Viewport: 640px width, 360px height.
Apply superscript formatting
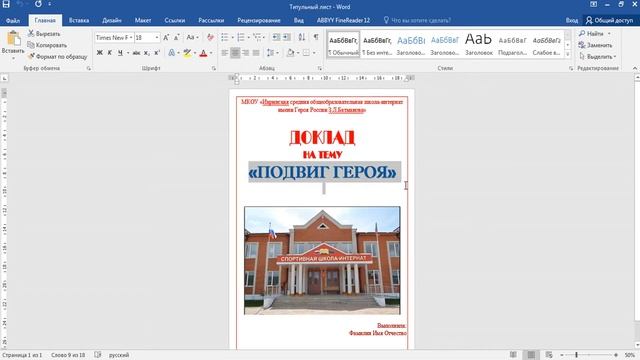157,53
